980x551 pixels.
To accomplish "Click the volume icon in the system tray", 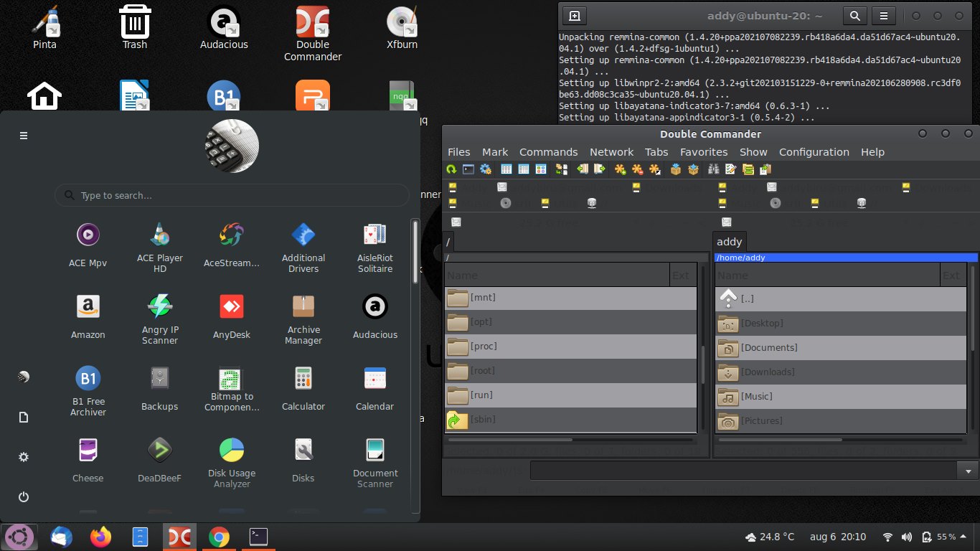I will 906,537.
